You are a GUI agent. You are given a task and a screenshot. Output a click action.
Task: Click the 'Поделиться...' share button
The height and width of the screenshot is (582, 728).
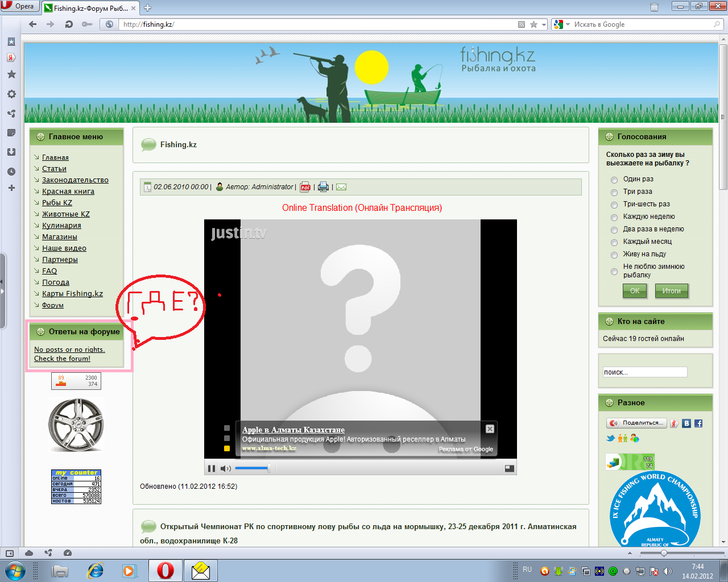[636, 423]
